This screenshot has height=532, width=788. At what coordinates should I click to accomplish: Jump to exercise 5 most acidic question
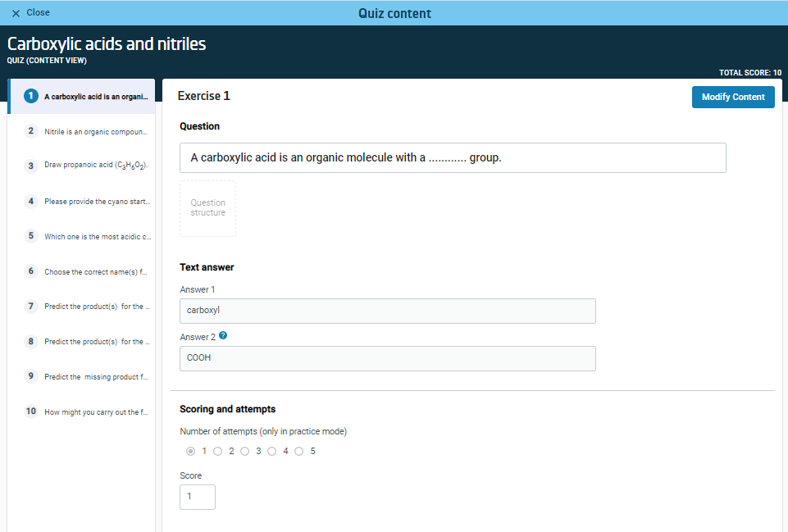(82, 237)
